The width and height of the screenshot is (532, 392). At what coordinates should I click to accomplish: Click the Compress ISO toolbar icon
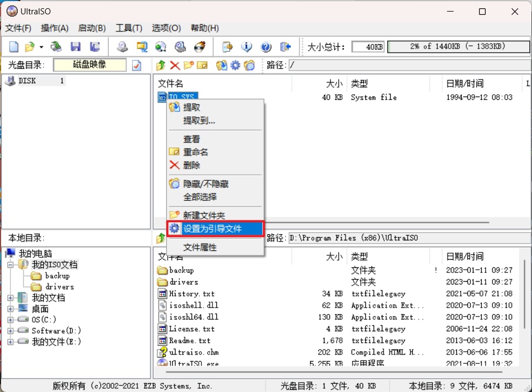[142, 46]
